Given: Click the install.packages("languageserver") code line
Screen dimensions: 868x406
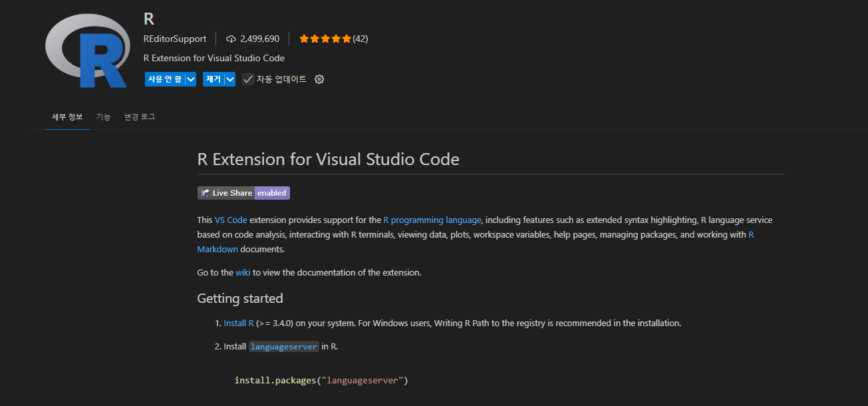Looking at the screenshot, I should (x=321, y=381).
